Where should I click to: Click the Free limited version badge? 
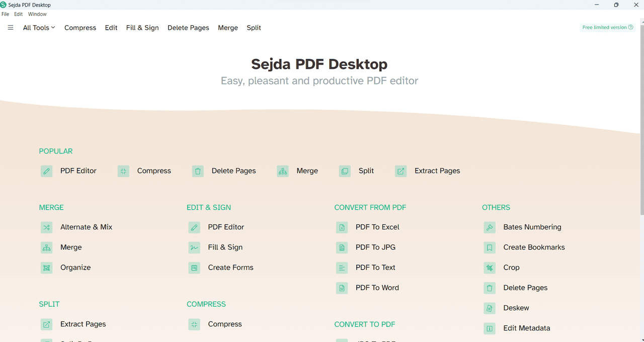tap(608, 28)
